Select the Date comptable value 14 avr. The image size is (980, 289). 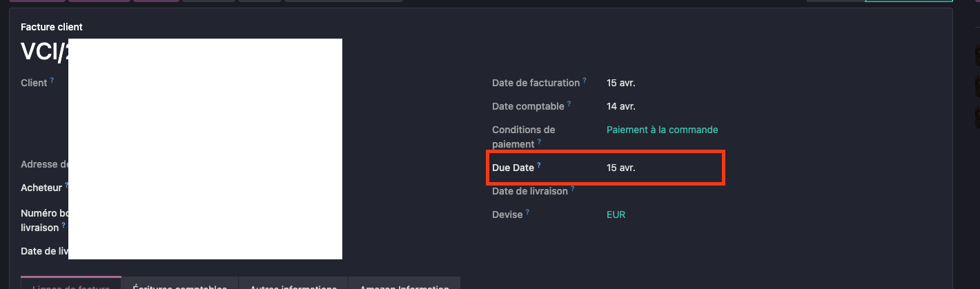[x=620, y=106]
